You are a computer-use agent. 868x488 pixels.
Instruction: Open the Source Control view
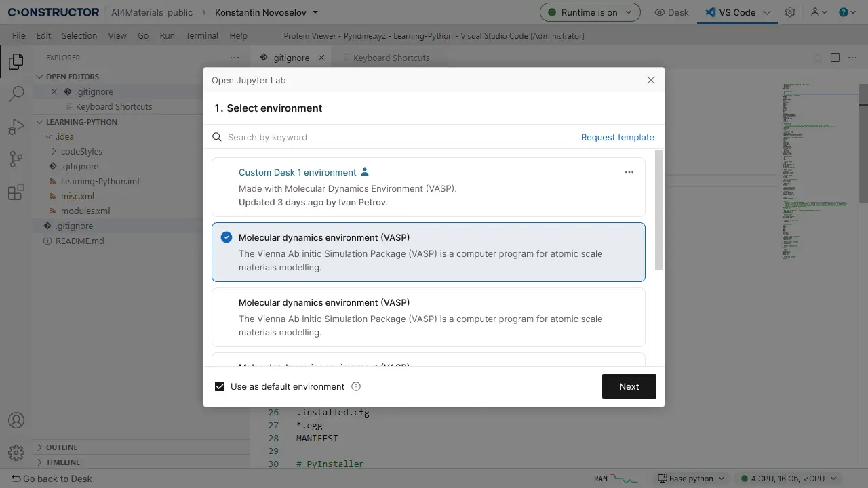(x=16, y=159)
